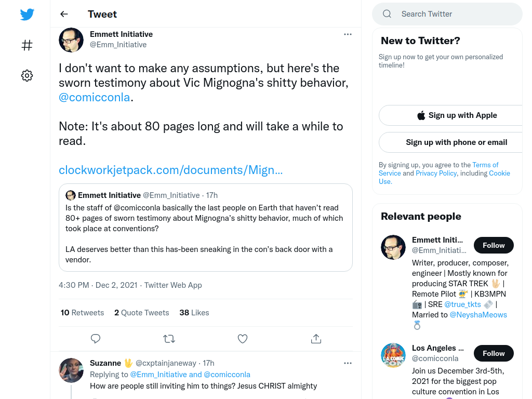Click the retweet arrows icon
The width and height of the screenshot is (532, 399).
pos(169,339)
